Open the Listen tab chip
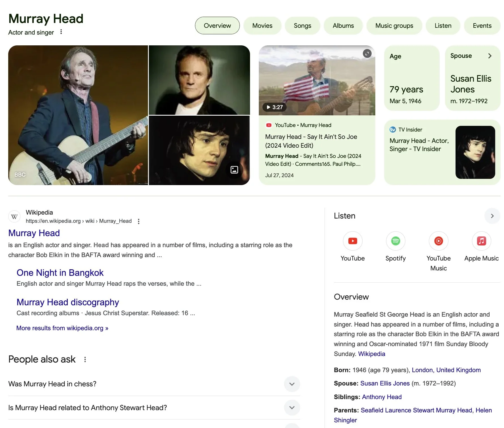Screen dimensions: 504x428 point(443,26)
